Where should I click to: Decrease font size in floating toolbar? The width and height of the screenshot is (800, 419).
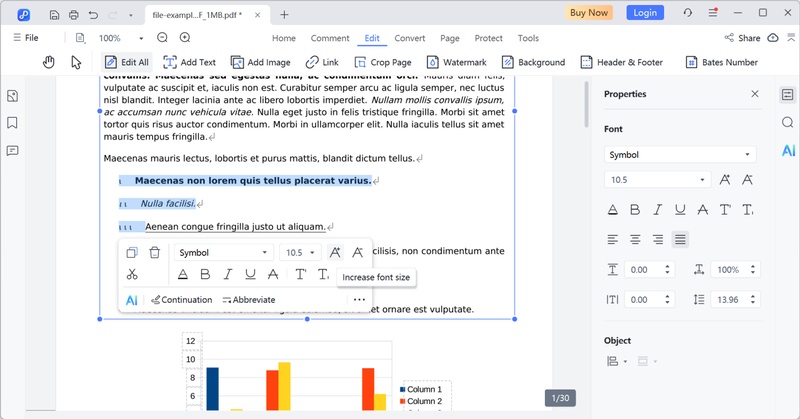pos(358,253)
